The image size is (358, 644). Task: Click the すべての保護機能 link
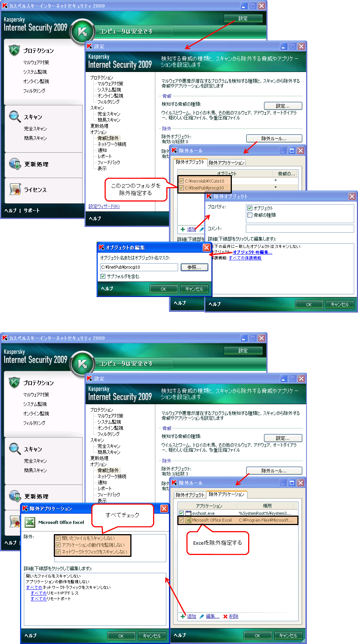point(245,258)
